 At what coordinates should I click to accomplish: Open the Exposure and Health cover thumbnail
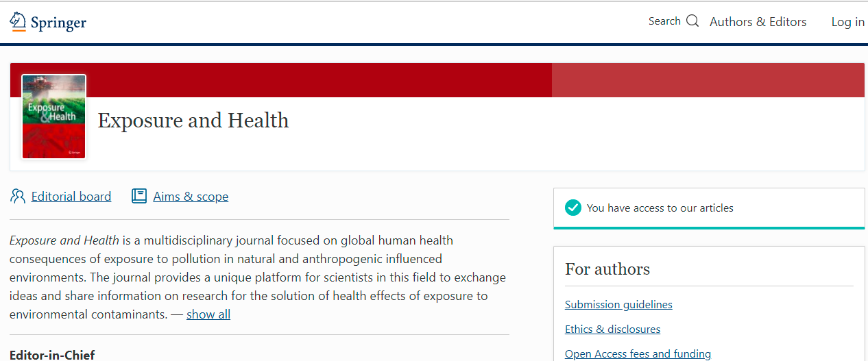(54, 116)
